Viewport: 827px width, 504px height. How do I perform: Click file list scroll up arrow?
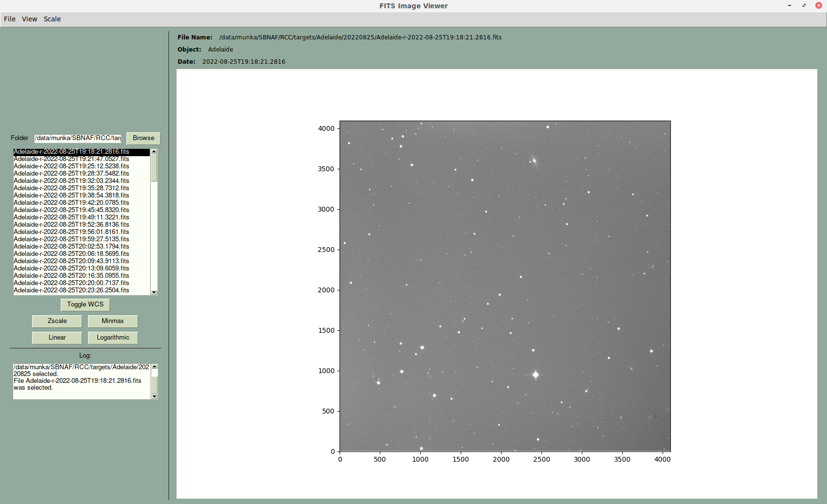point(154,151)
